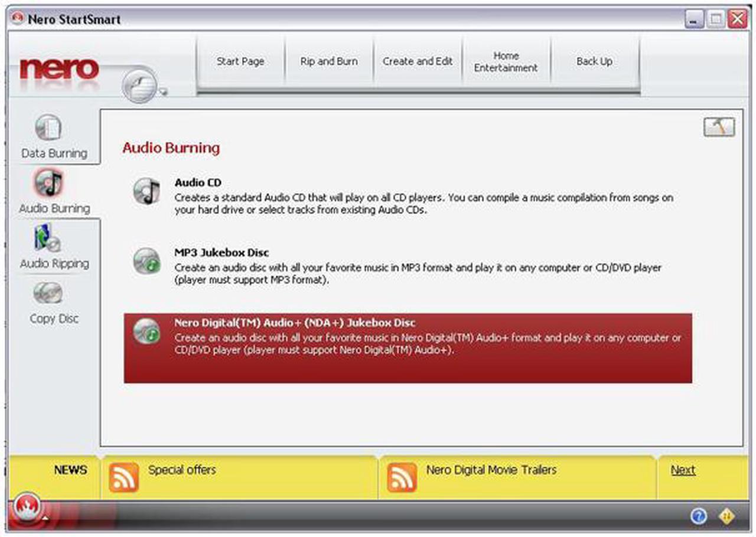Click the yellow diamond update icon

coord(726,516)
